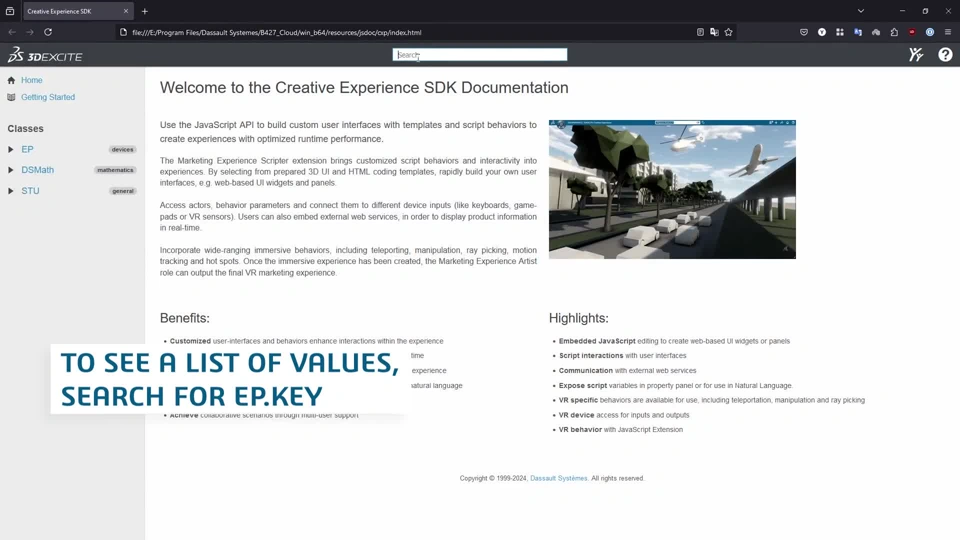Focus the documentation Search field
Image resolution: width=960 pixels, height=540 pixels.
click(480, 54)
